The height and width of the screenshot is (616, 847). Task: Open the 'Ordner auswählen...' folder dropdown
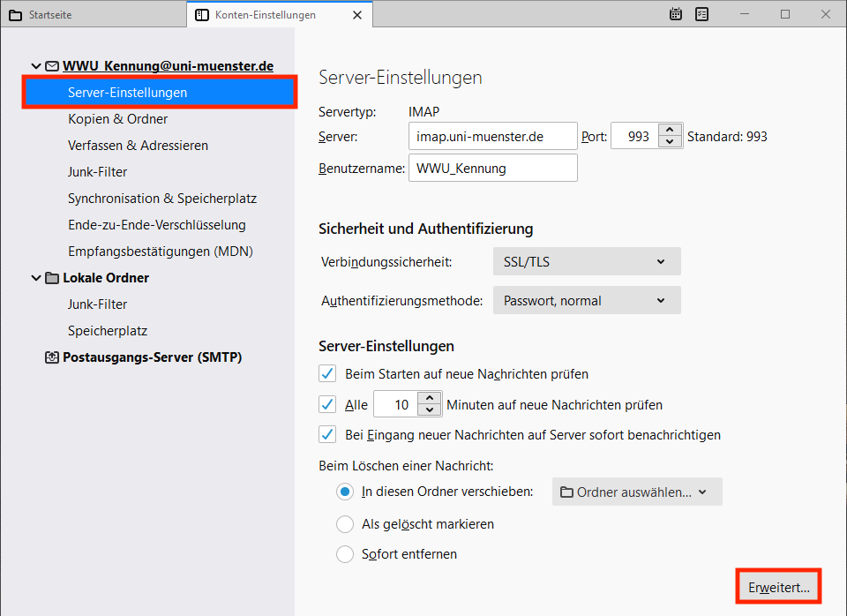tap(637, 492)
